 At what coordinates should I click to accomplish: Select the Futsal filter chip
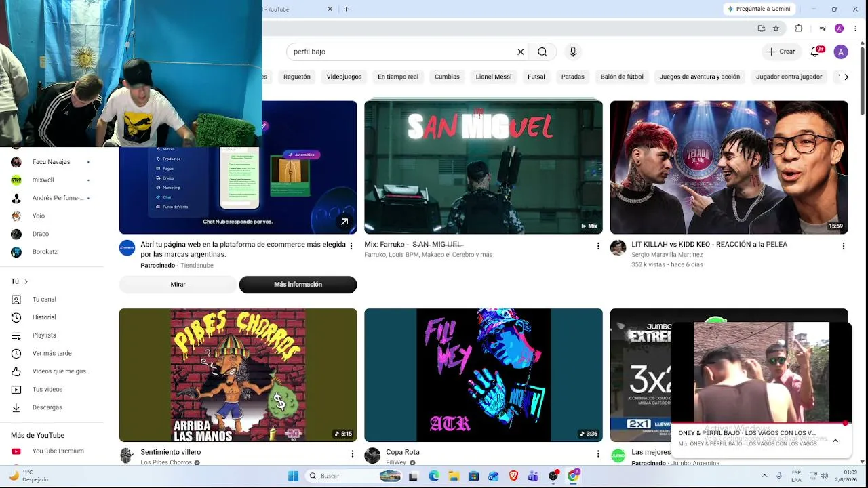[536, 77]
